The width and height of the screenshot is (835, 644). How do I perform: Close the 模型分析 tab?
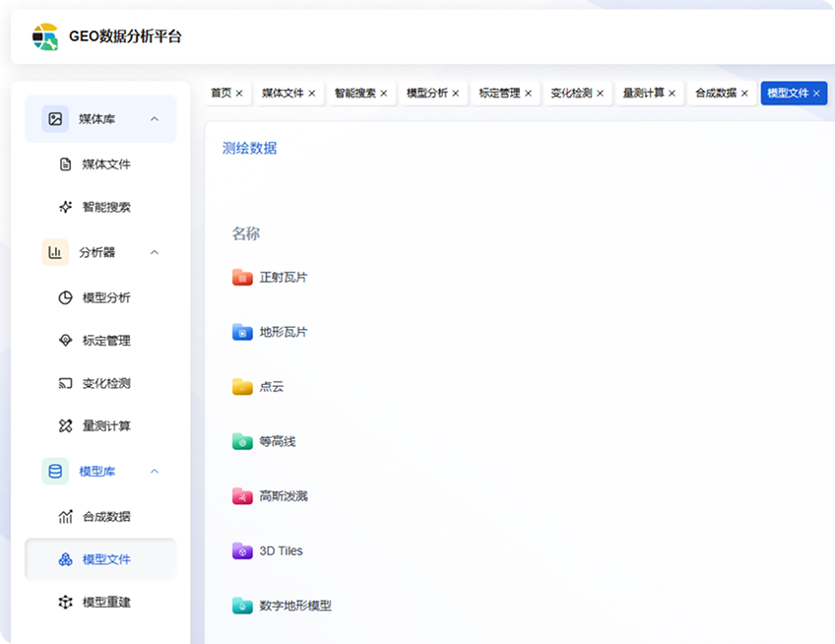[456, 94]
